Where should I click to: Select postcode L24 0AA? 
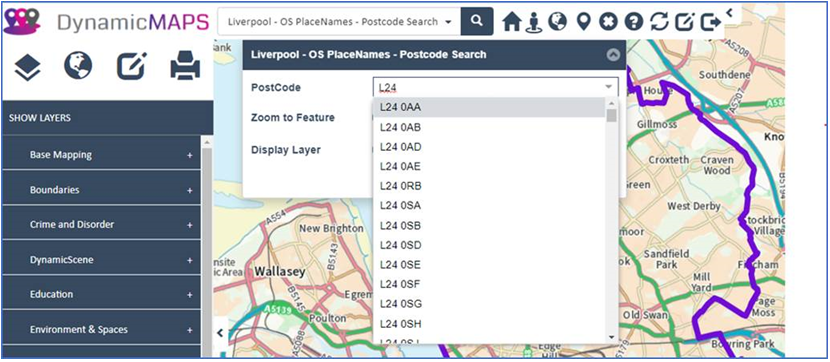(490, 107)
